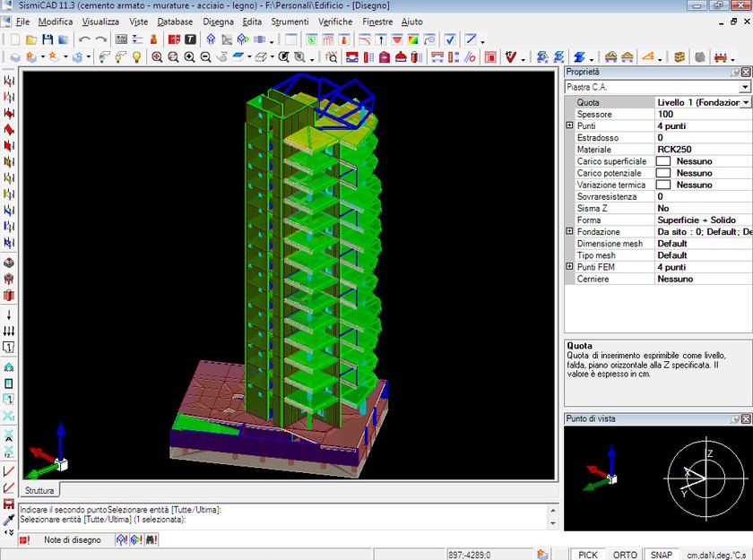Toggle SNAP mode on the status bar
This screenshot has width=753, height=560.
click(x=663, y=555)
